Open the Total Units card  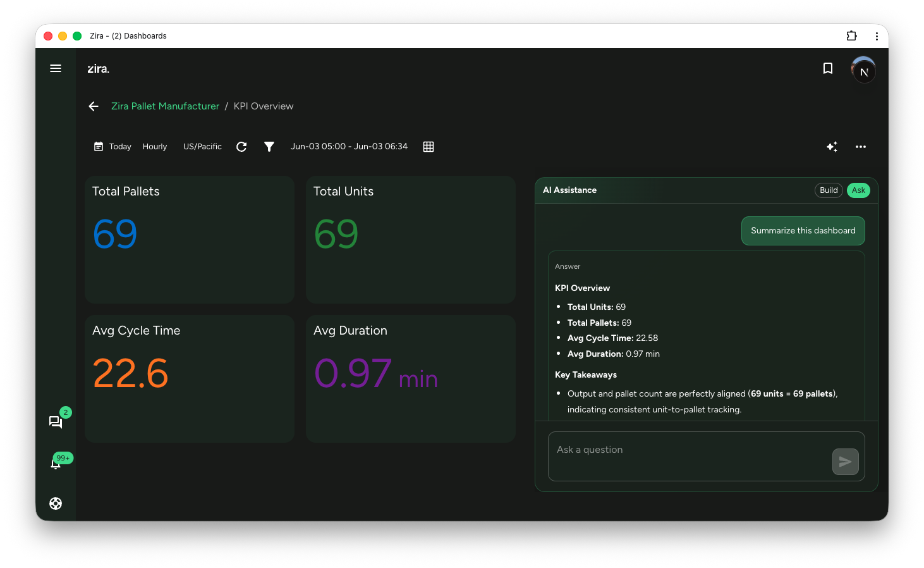pos(411,240)
